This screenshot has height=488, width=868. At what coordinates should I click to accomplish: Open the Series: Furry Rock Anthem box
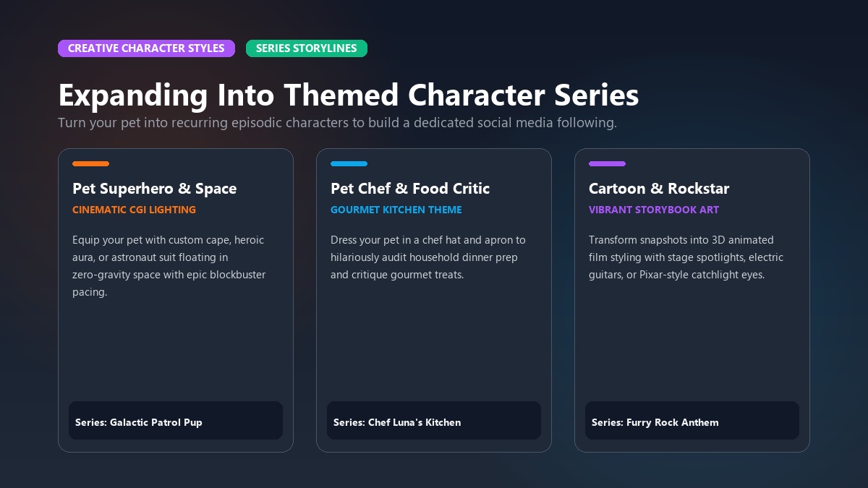[x=692, y=421]
